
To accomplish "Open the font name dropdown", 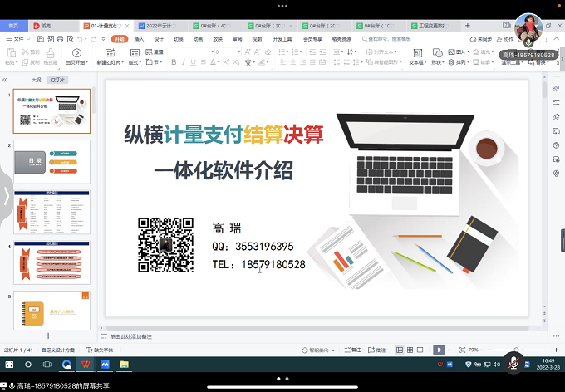I will 212,52.
